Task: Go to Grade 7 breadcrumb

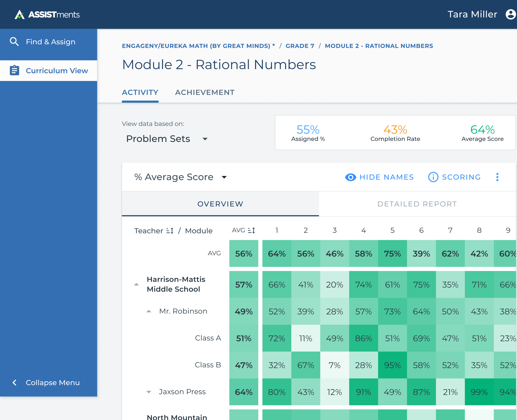Action: click(x=300, y=46)
